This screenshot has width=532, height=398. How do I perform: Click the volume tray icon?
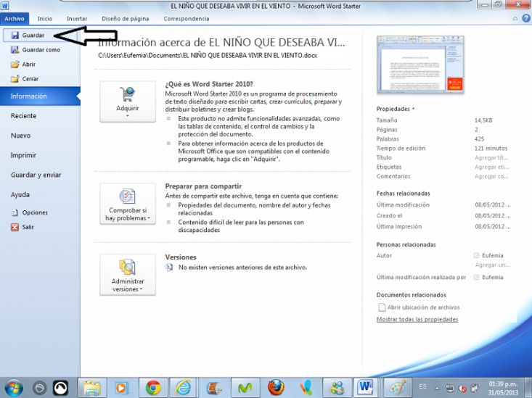click(462, 388)
